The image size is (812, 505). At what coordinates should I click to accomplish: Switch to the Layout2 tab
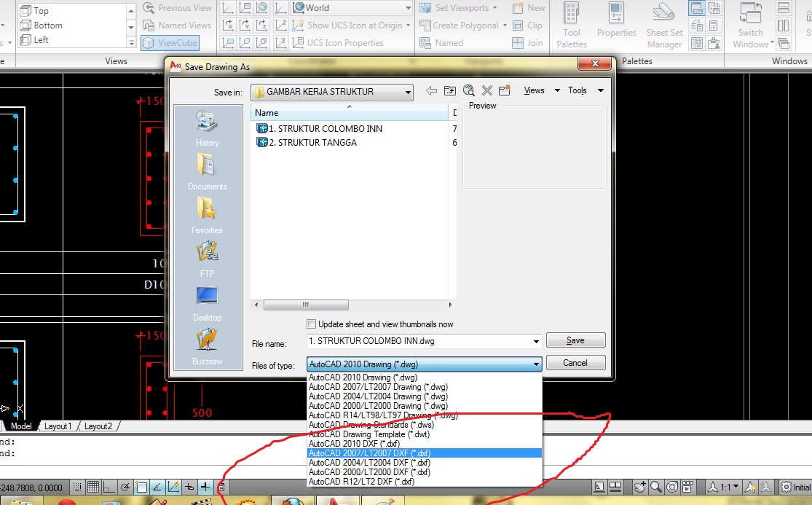(x=98, y=426)
